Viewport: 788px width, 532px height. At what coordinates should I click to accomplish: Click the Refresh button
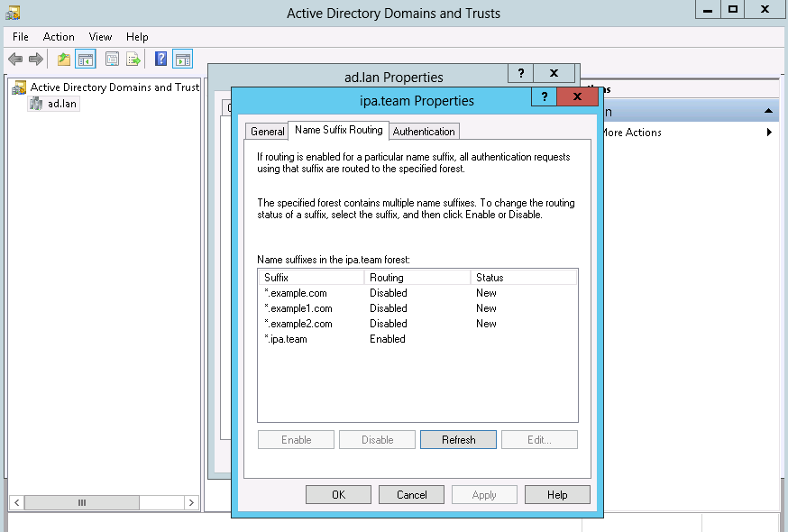458,439
